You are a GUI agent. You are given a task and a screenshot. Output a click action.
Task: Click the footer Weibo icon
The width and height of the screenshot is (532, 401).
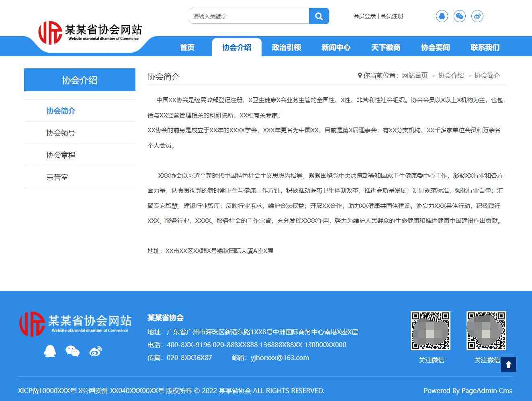[96, 351]
